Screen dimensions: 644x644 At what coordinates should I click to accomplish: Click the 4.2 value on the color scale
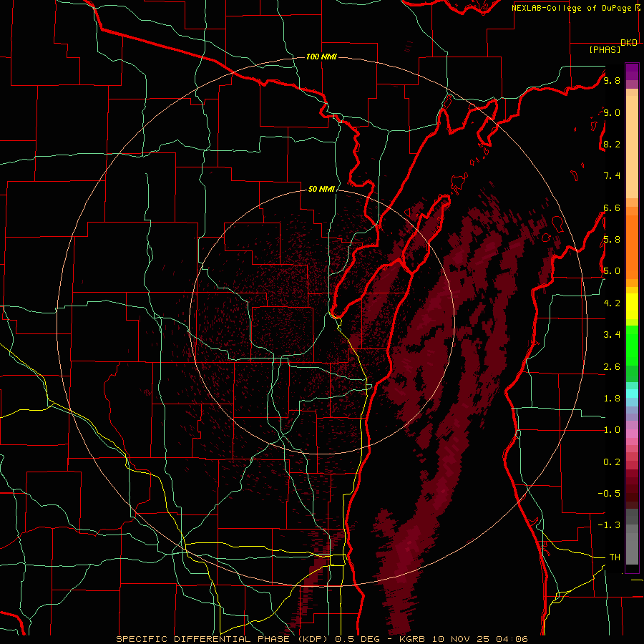(612, 303)
